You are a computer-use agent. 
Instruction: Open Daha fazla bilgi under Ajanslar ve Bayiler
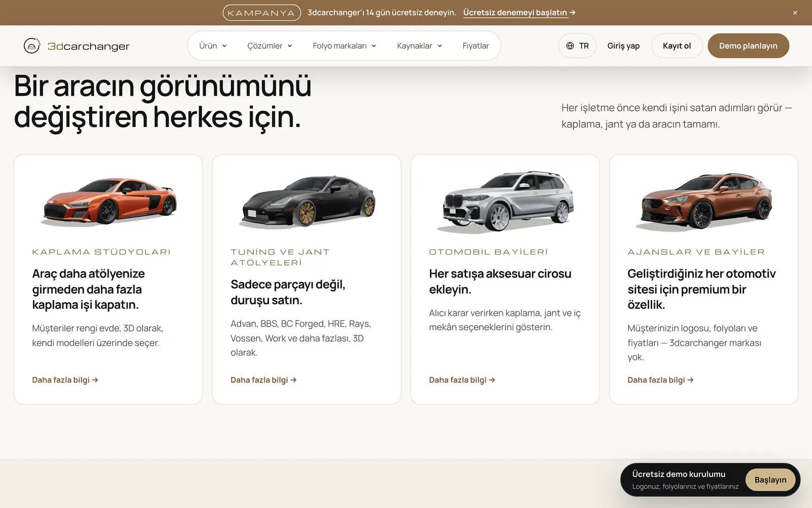tap(660, 380)
